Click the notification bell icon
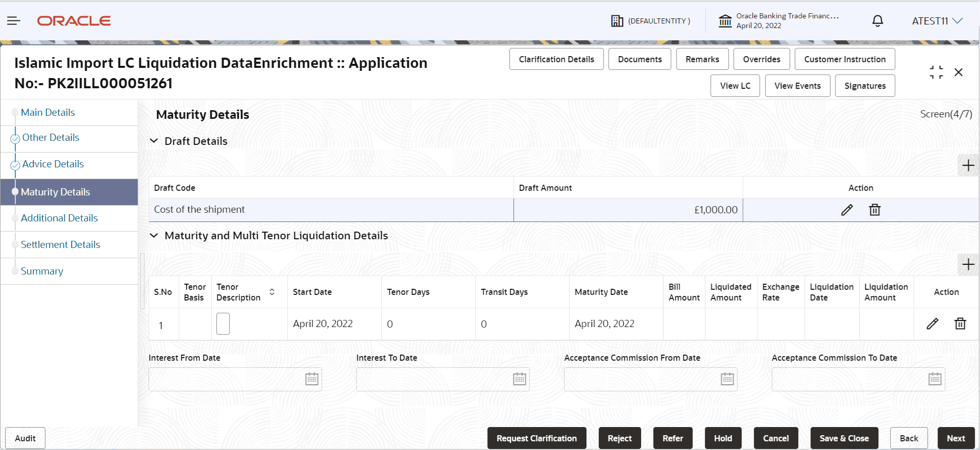Screen dimensions: 980x450 point(877,21)
